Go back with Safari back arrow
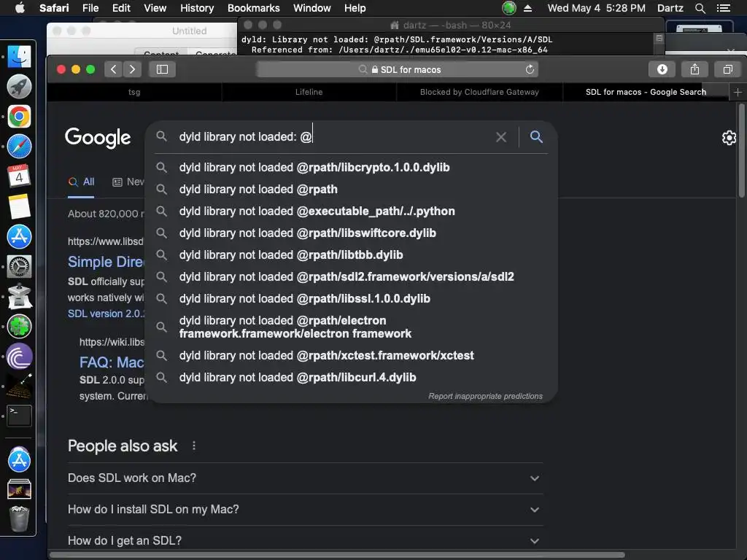The height and width of the screenshot is (560, 747). 113,69
